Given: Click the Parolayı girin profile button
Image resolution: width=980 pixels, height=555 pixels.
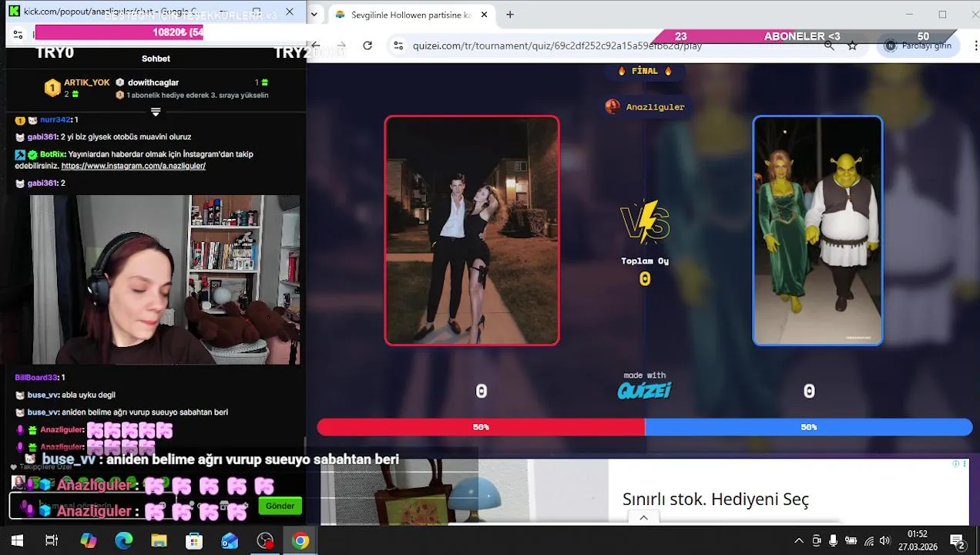Looking at the screenshot, I should coord(918,45).
